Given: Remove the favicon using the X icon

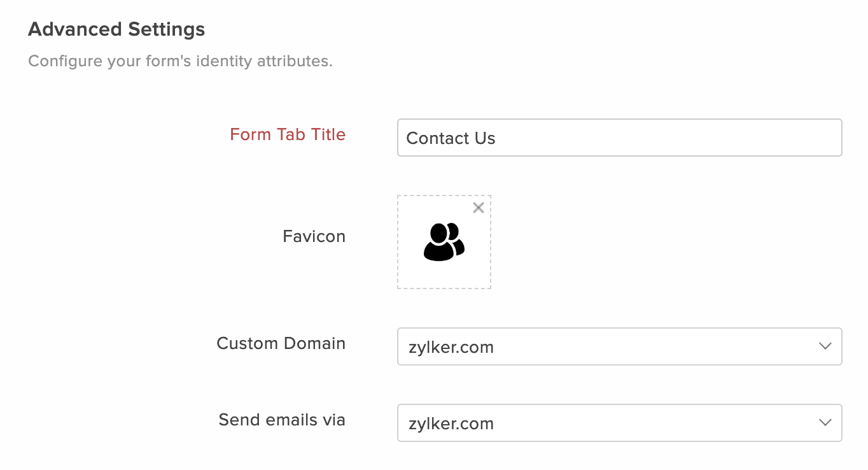Looking at the screenshot, I should tap(479, 208).
